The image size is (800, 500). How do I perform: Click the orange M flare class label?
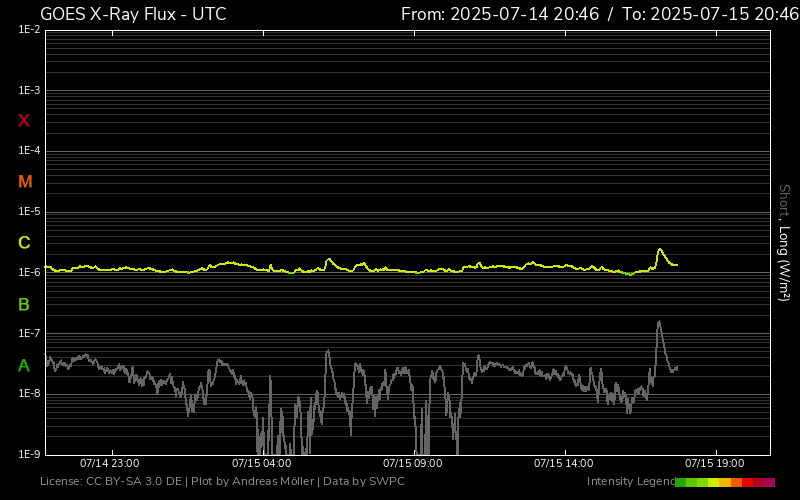[x=25, y=182]
